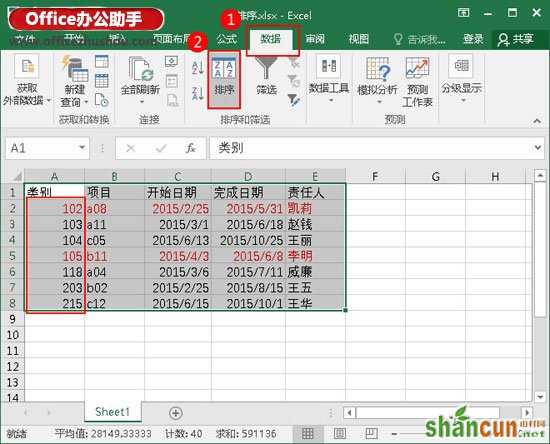The image size is (550, 444).
Task: Open Forecast Sheet (预测工作表) icon
Action: tap(417, 68)
